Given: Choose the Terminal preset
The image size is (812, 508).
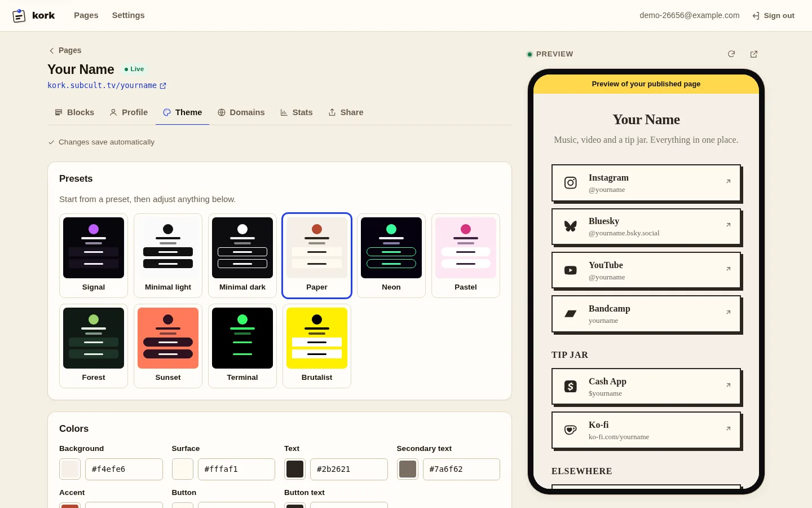Looking at the screenshot, I should (242, 346).
